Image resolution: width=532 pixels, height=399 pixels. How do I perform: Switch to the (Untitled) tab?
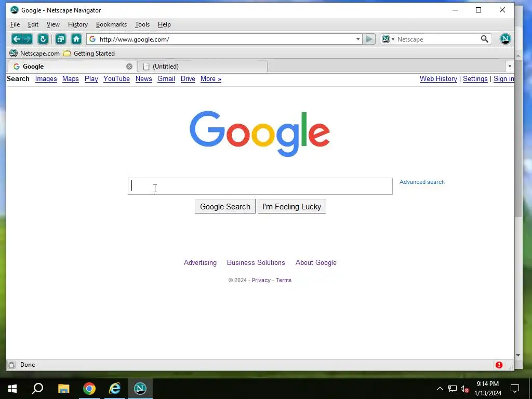pos(203,66)
